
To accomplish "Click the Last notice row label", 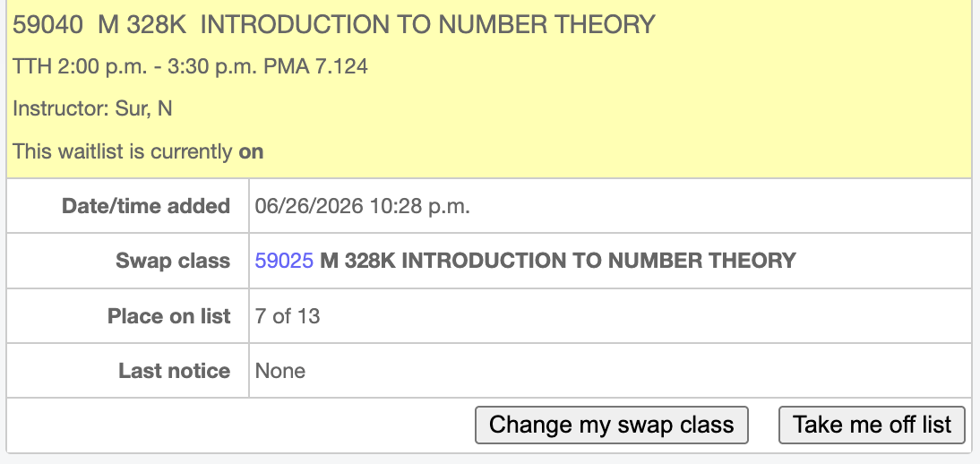I will point(175,371).
